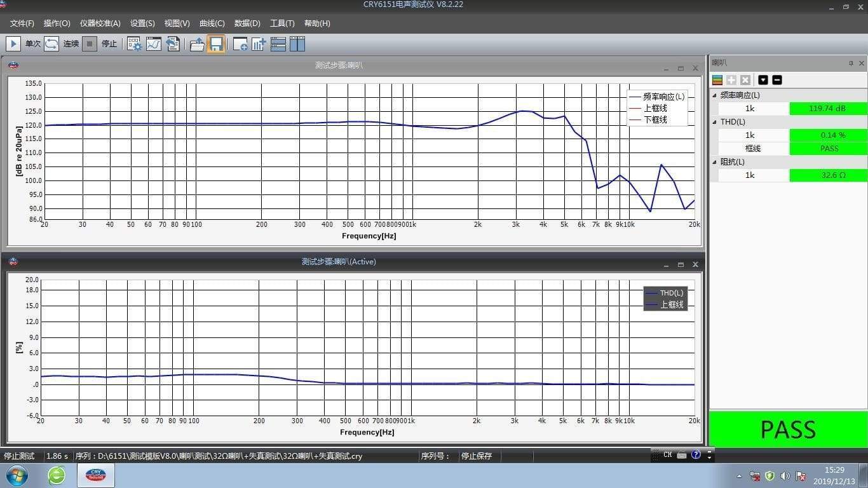Click the open file folder icon
The width and height of the screenshot is (868, 488).
(197, 44)
